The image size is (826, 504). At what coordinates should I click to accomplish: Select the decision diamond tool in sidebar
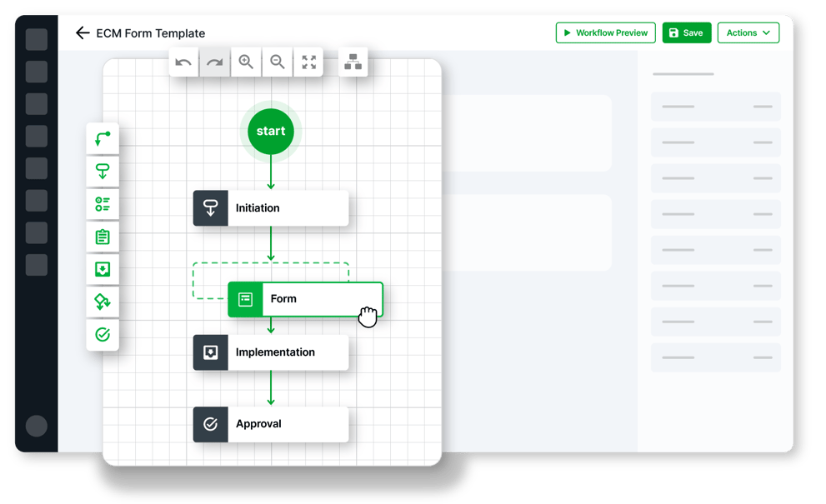coord(102,302)
